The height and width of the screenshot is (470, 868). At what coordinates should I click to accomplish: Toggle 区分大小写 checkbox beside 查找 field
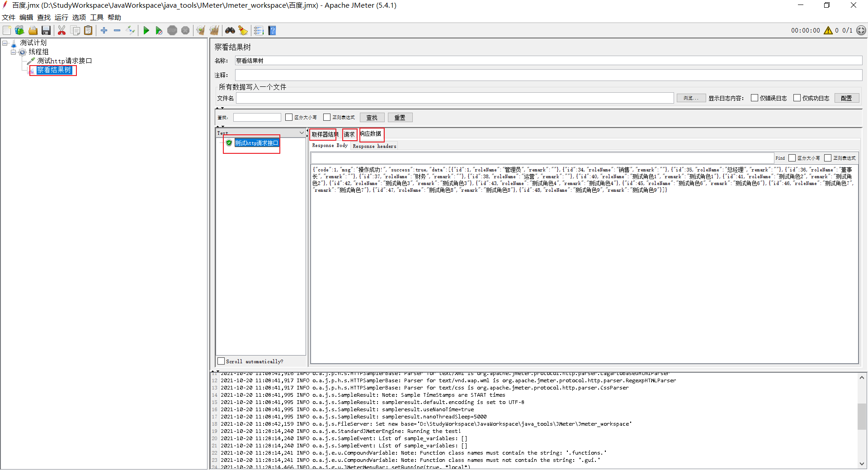pyautogui.click(x=289, y=117)
